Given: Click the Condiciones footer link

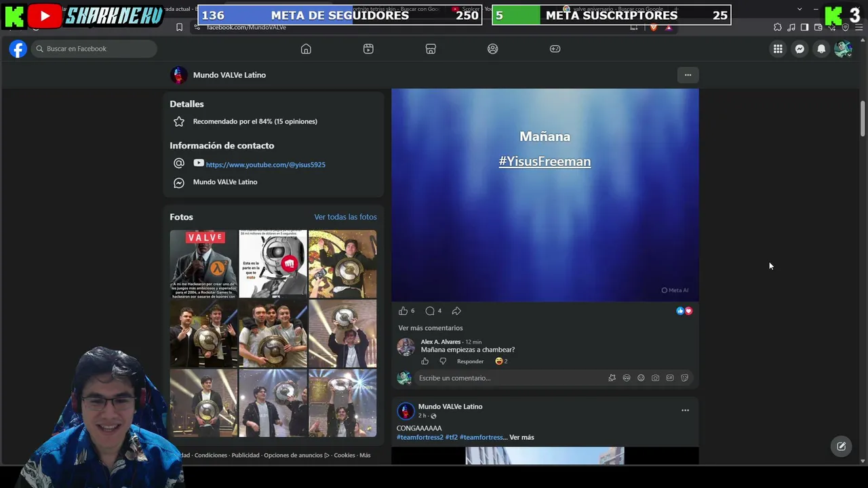Looking at the screenshot, I should point(211,455).
